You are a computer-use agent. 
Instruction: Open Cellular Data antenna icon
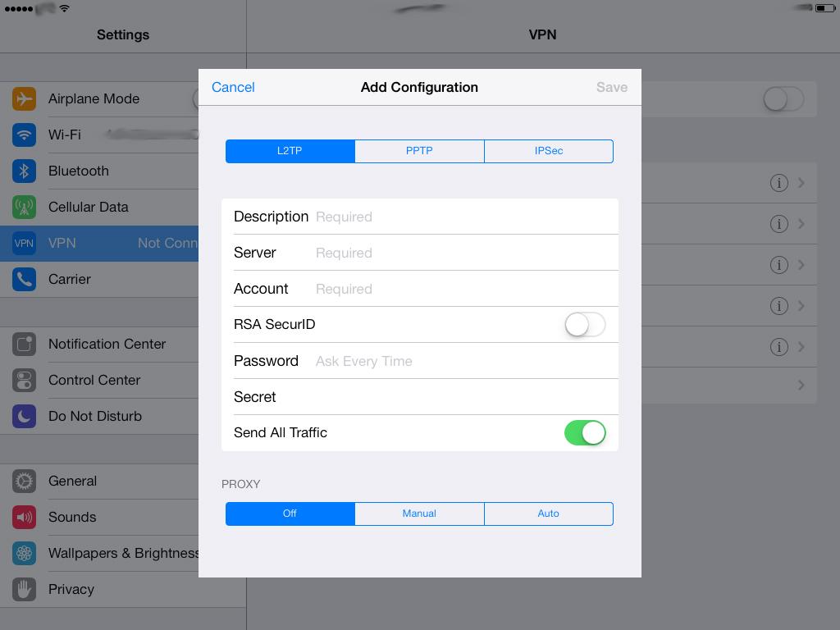click(24, 207)
